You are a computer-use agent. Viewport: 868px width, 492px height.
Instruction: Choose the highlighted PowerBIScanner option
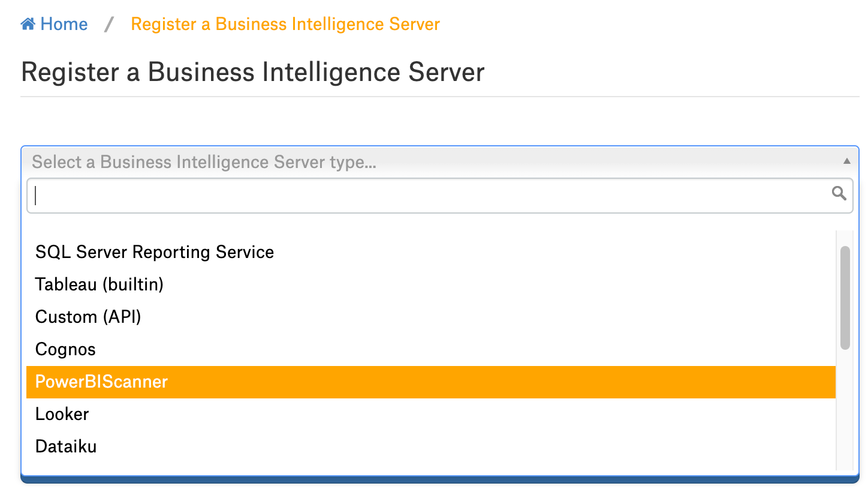(430, 382)
